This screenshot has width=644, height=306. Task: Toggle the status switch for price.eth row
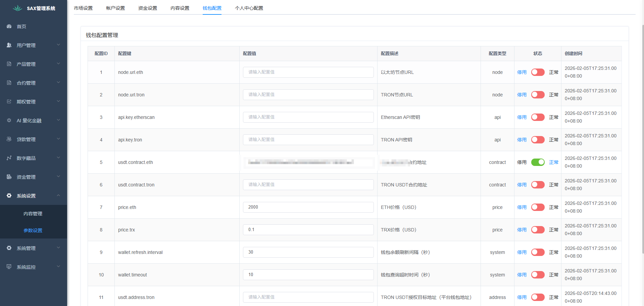(x=538, y=207)
